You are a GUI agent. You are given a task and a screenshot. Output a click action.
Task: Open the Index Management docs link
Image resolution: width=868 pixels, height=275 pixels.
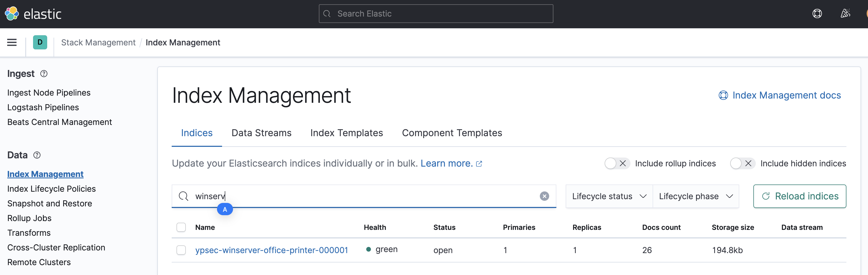[786, 95]
